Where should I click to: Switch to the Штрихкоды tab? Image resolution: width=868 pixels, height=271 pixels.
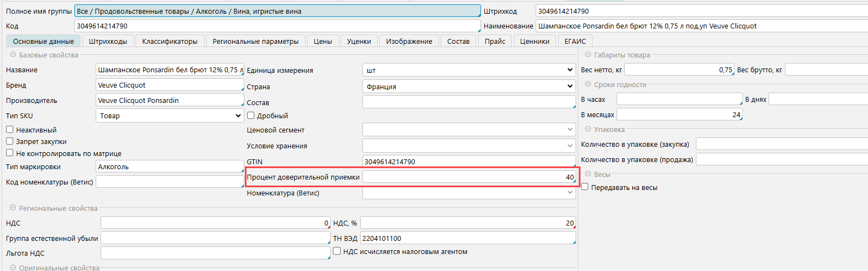pyautogui.click(x=108, y=41)
